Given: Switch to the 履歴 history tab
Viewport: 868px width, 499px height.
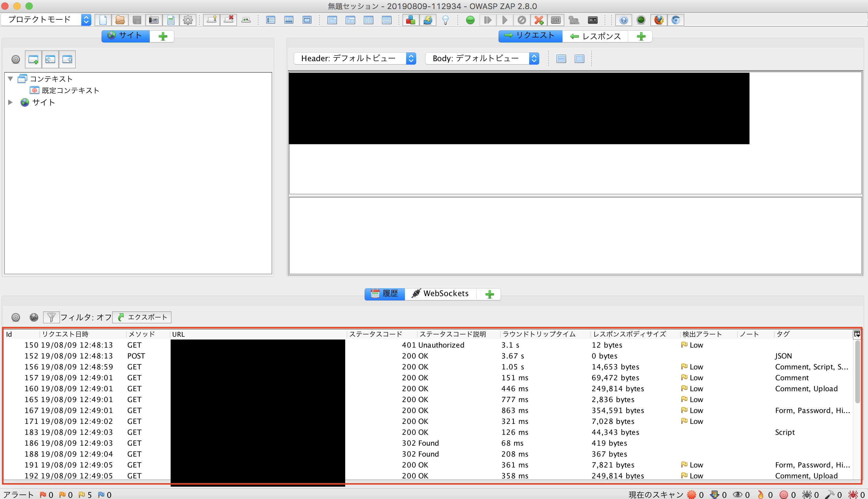Looking at the screenshot, I should [x=385, y=294].
